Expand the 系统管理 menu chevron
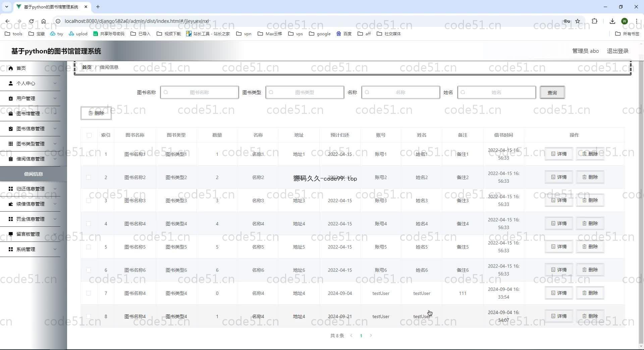The height and width of the screenshot is (350, 644). pos(55,249)
